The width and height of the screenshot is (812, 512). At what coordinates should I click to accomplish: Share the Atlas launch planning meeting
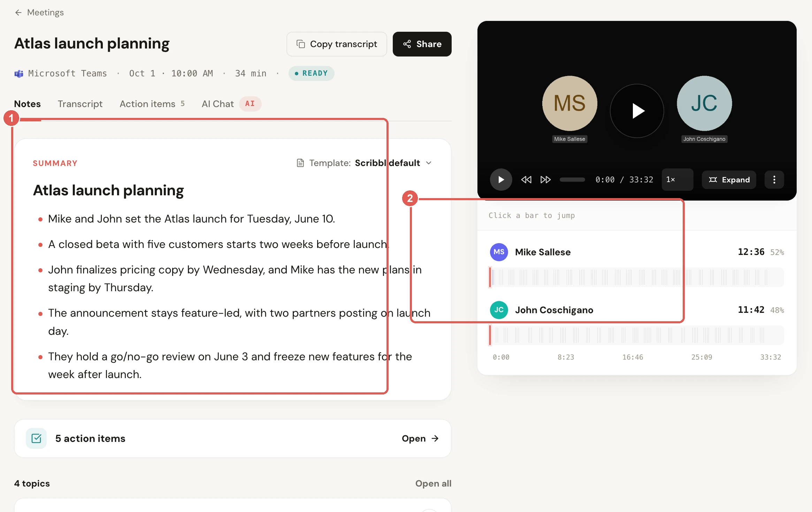click(422, 44)
